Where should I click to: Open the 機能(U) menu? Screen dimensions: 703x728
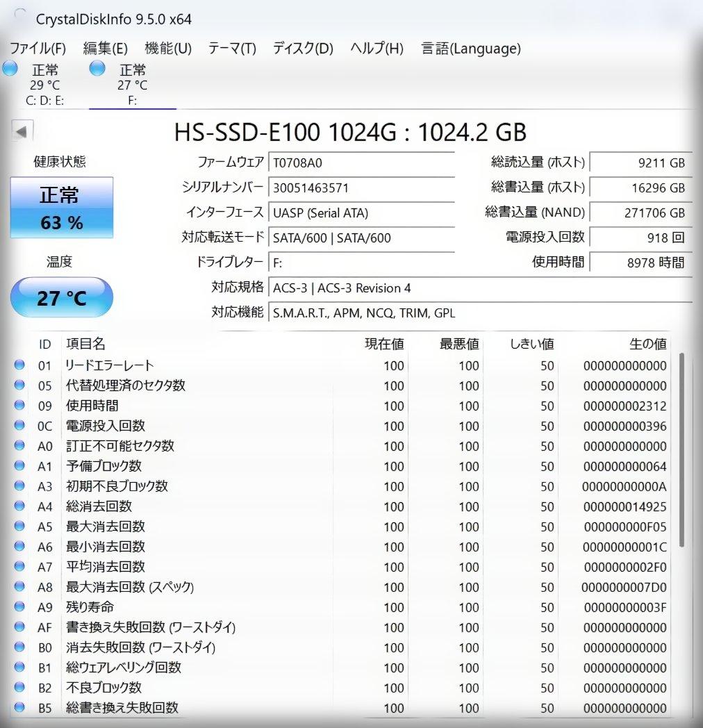coord(168,49)
